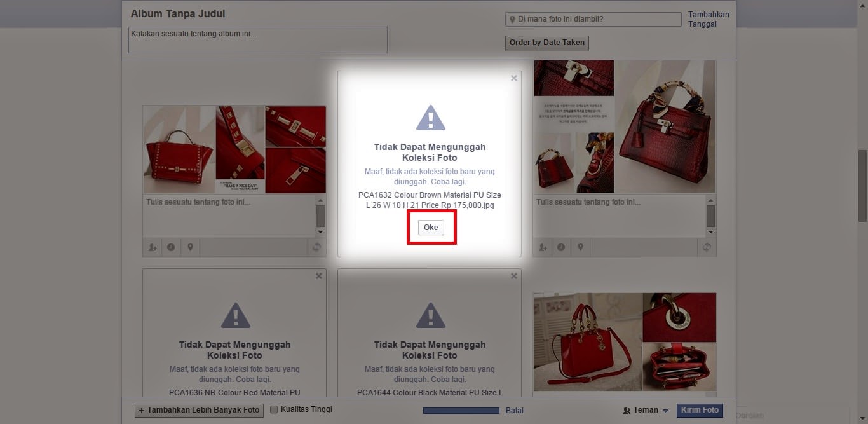The height and width of the screenshot is (424, 868).
Task: Click the Tambahkan Tanggal link
Action: click(708, 19)
